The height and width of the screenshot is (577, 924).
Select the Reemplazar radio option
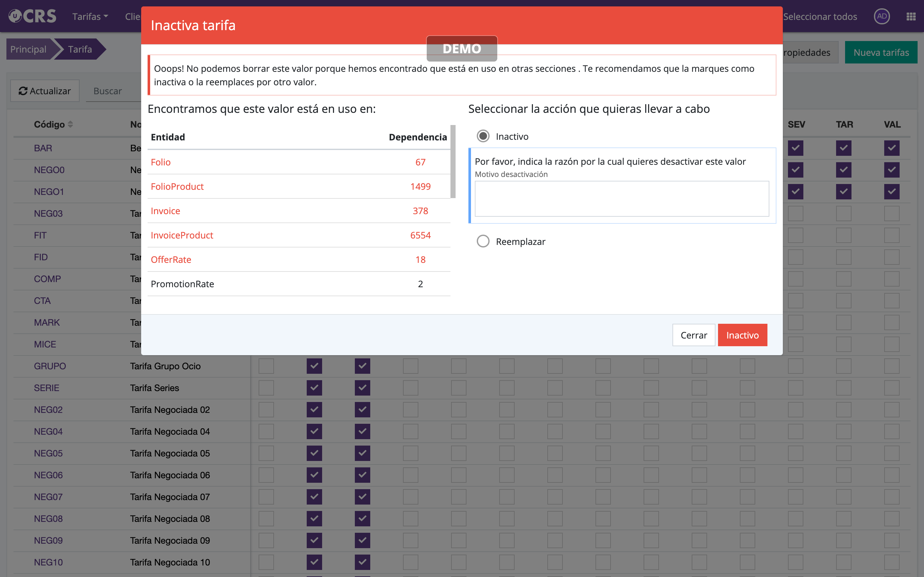[x=483, y=241]
